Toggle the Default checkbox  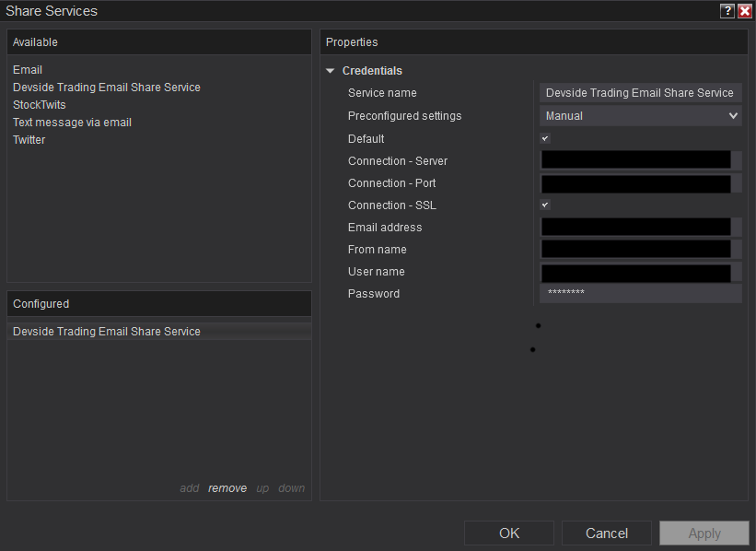coord(545,138)
